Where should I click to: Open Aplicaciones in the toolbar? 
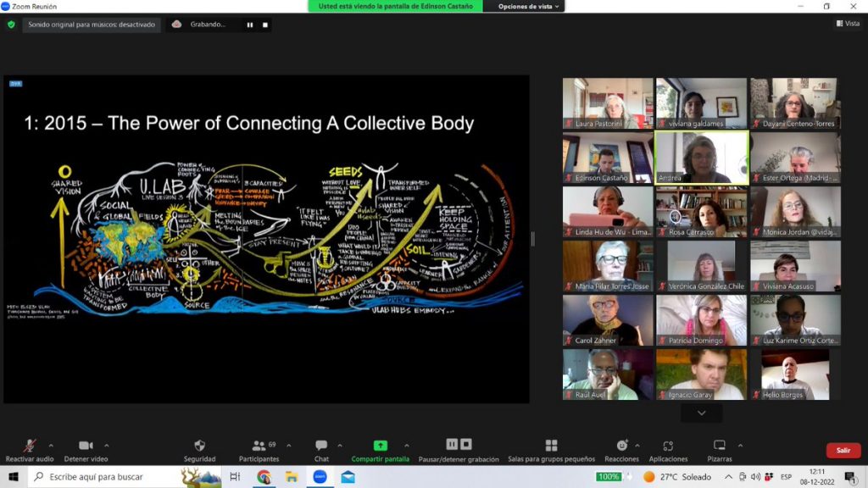(x=668, y=446)
